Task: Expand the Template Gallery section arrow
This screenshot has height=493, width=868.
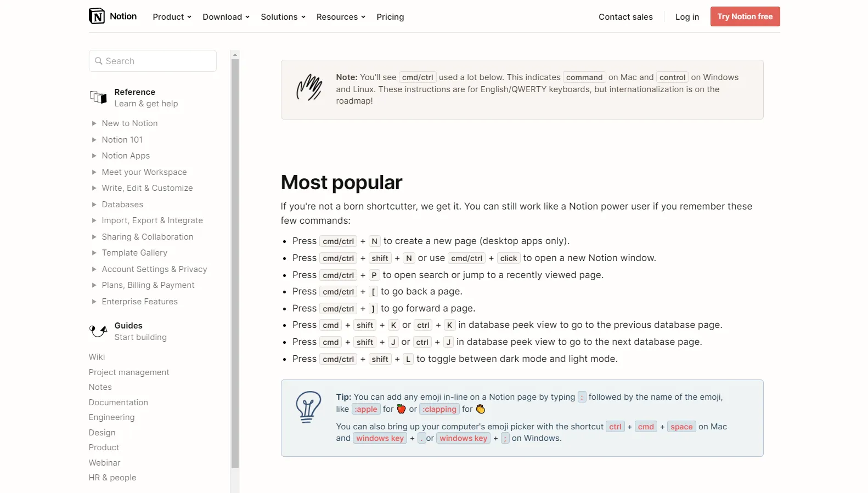Action: (94, 253)
